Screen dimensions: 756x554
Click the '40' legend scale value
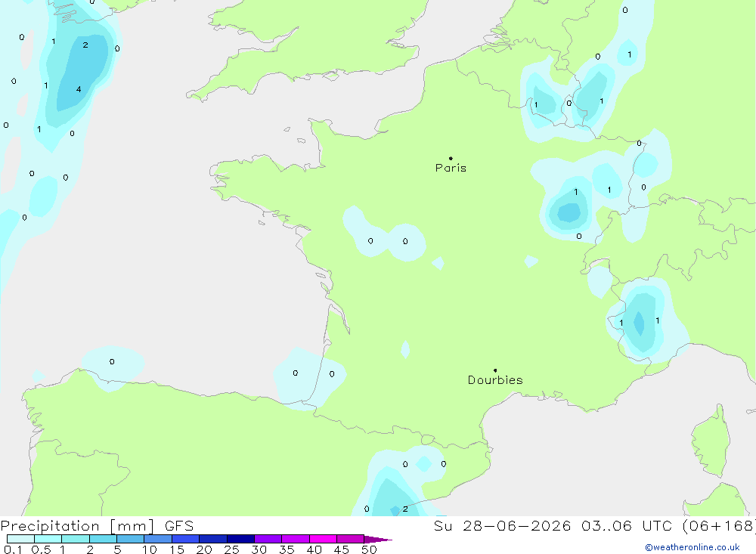click(314, 549)
